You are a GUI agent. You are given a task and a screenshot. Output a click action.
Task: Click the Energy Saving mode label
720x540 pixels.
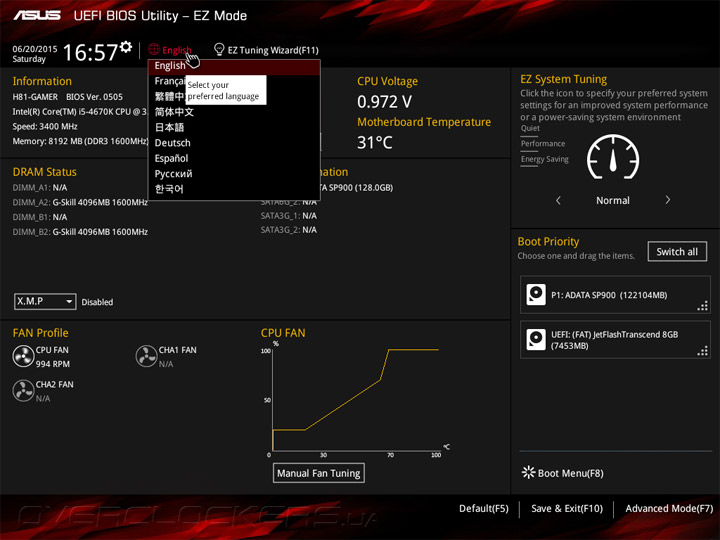pyautogui.click(x=545, y=159)
